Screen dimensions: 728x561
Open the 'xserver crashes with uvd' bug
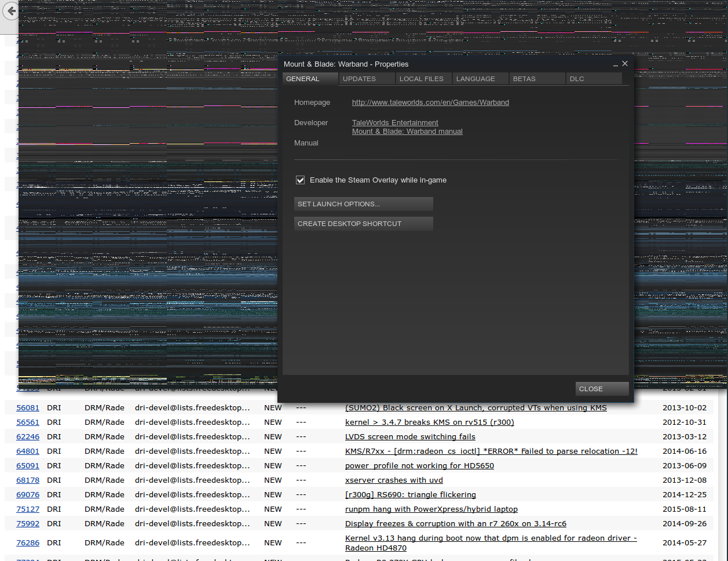click(x=394, y=480)
